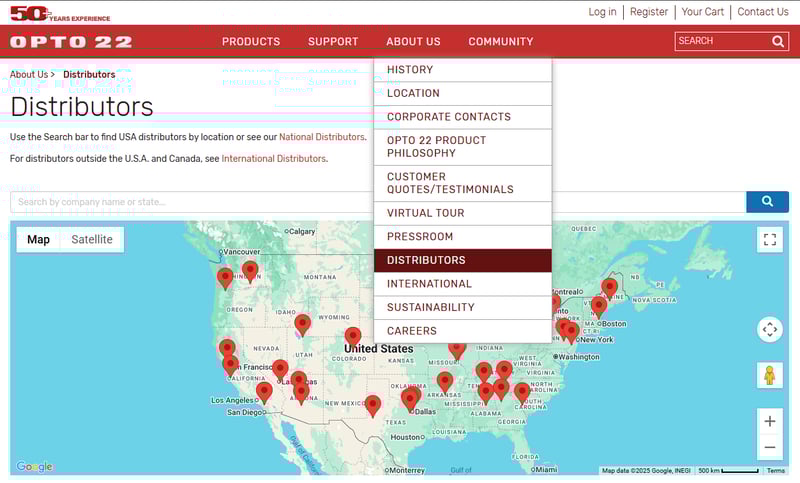Click the Register link
The image size is (800, 483).
648,12
